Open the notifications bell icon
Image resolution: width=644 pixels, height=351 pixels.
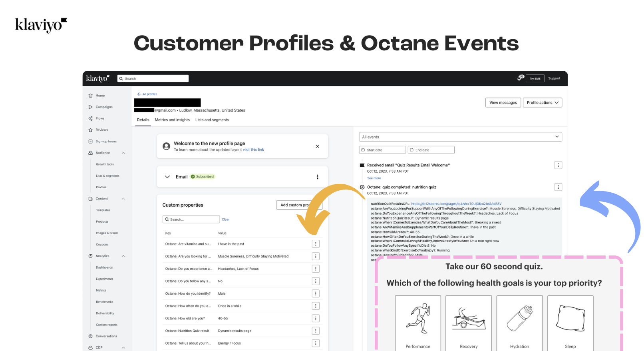pos(519,78)
